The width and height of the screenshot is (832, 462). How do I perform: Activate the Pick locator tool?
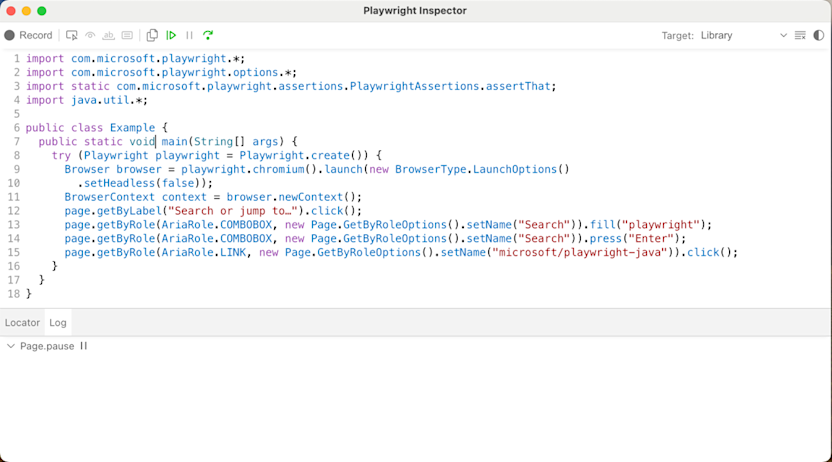coord(72,36)
